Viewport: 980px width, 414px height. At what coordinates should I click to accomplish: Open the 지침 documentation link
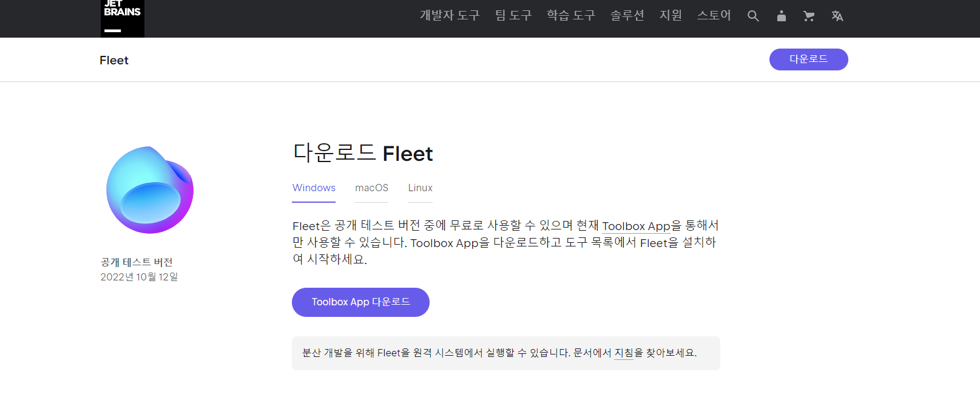click(x=624, y=353)
